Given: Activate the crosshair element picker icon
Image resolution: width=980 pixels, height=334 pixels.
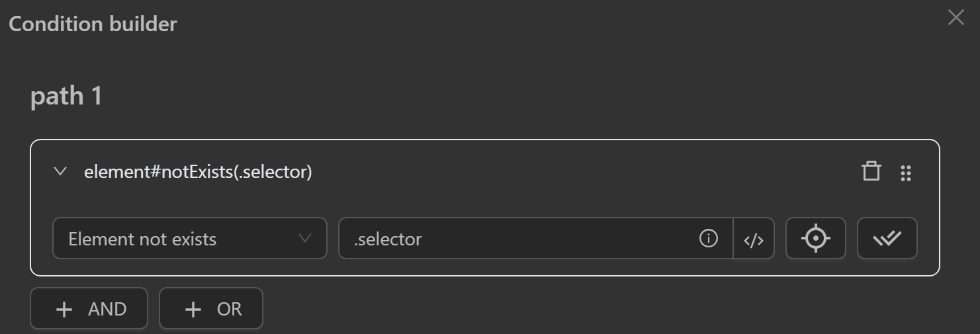Looking at the screenshot, I should coord(815,238).
